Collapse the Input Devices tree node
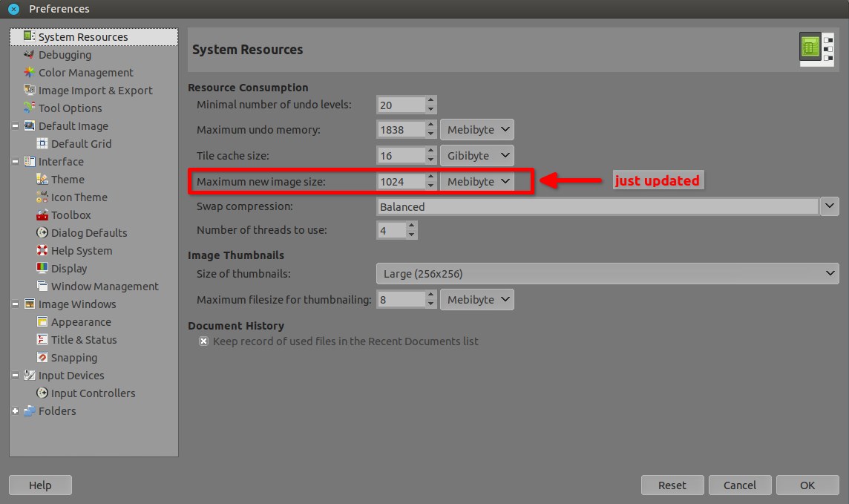849x504 pixels. [15, 375]
